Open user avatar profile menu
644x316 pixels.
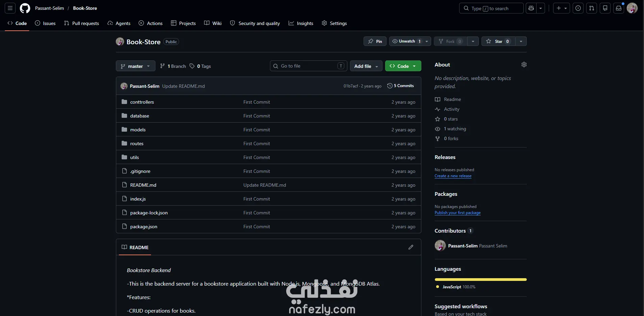(x=632, y=8)
